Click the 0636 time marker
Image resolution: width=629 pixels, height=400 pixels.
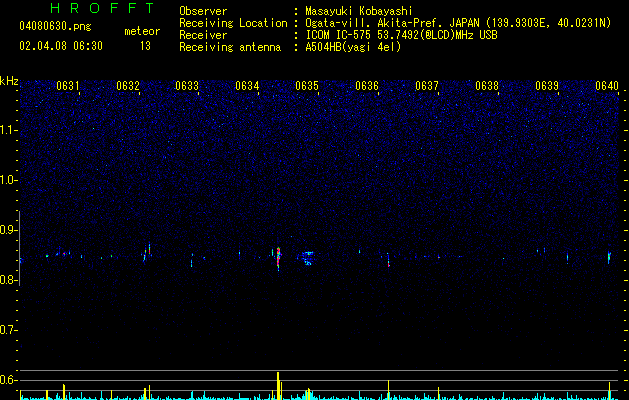point(367,86)
